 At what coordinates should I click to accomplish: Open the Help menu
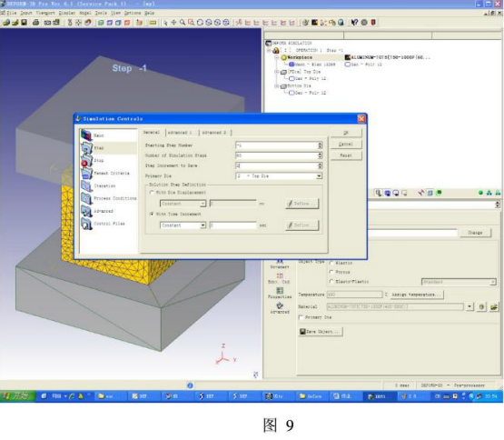[150, 14]
